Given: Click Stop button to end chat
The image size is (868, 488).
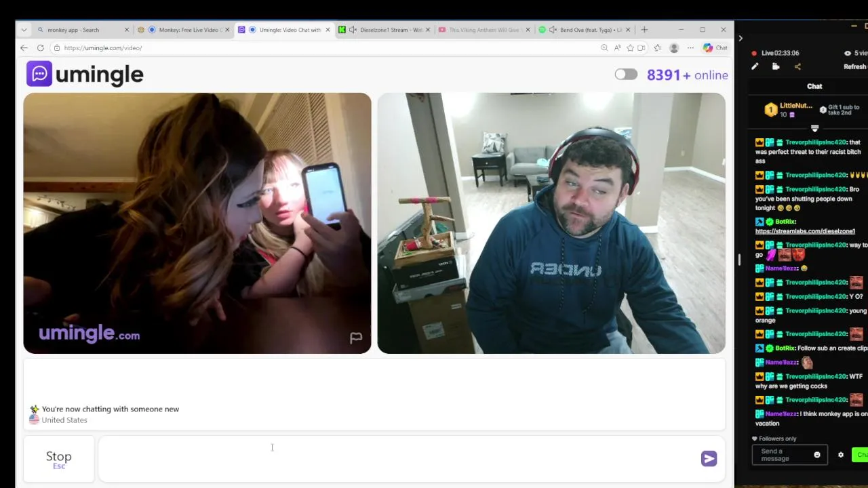Looking at the screenshot, I should tap(59, 459).
